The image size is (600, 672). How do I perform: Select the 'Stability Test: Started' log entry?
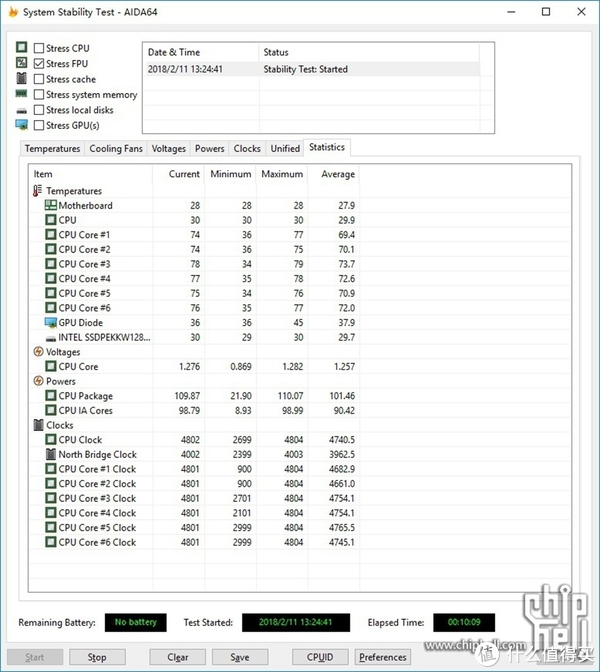coord(312,69)
